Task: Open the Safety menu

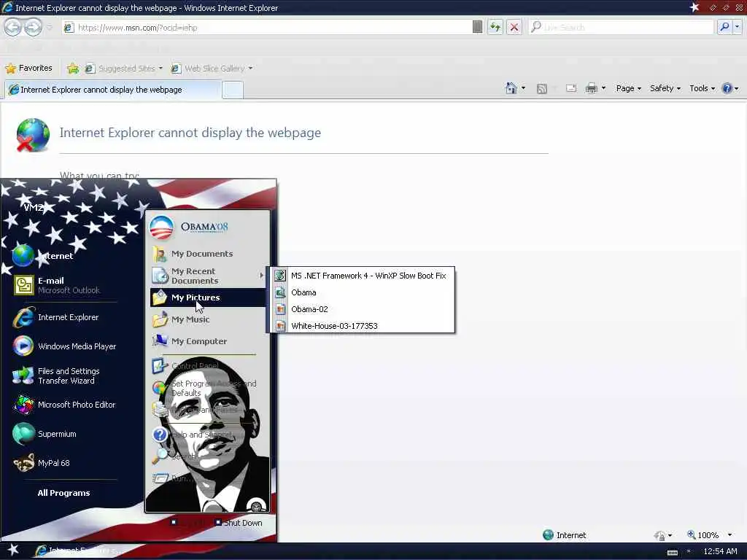Action: pos(665,88)
